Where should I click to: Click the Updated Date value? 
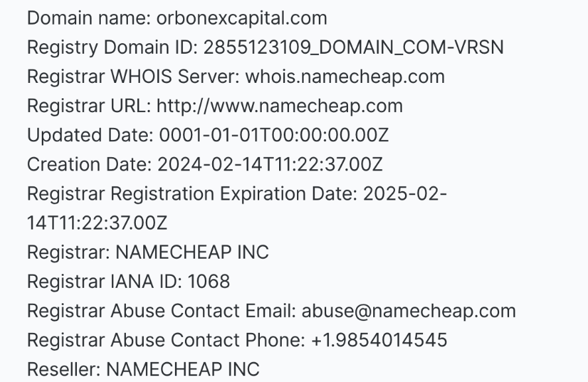point(274,135)
